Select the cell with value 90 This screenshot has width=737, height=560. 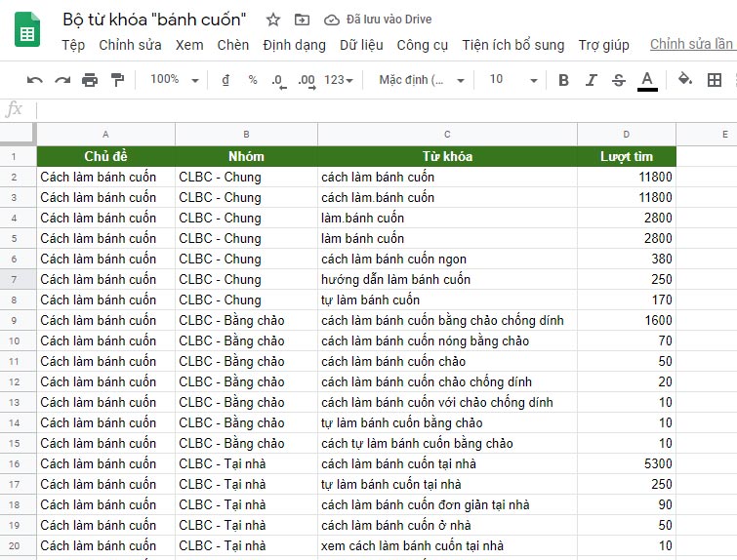(627, 504)
